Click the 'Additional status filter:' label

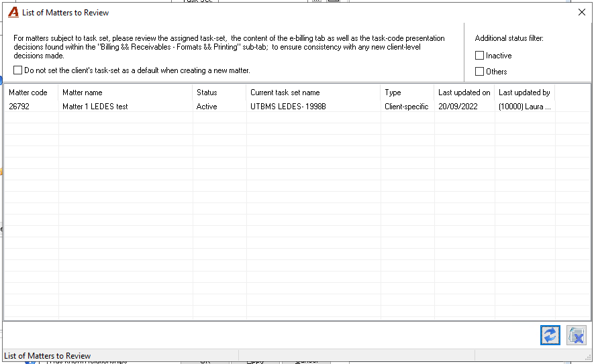pos(509,38)
